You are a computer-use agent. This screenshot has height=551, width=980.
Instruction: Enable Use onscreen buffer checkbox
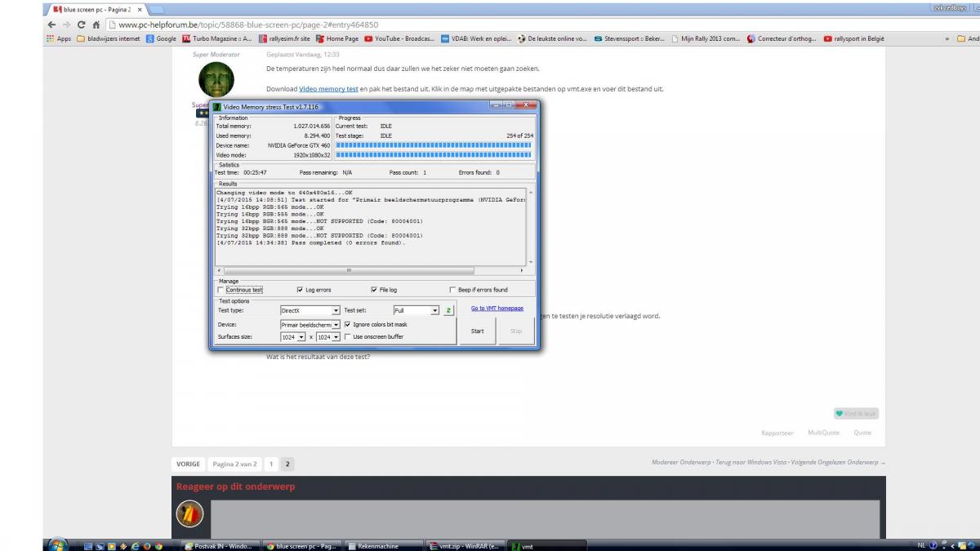pyautogui.click(x=348, y=336)
